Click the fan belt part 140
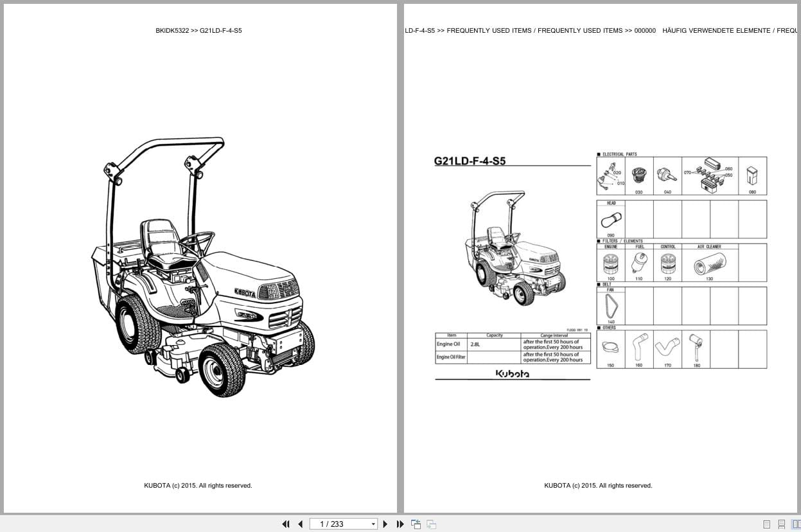 coord(610,307)
